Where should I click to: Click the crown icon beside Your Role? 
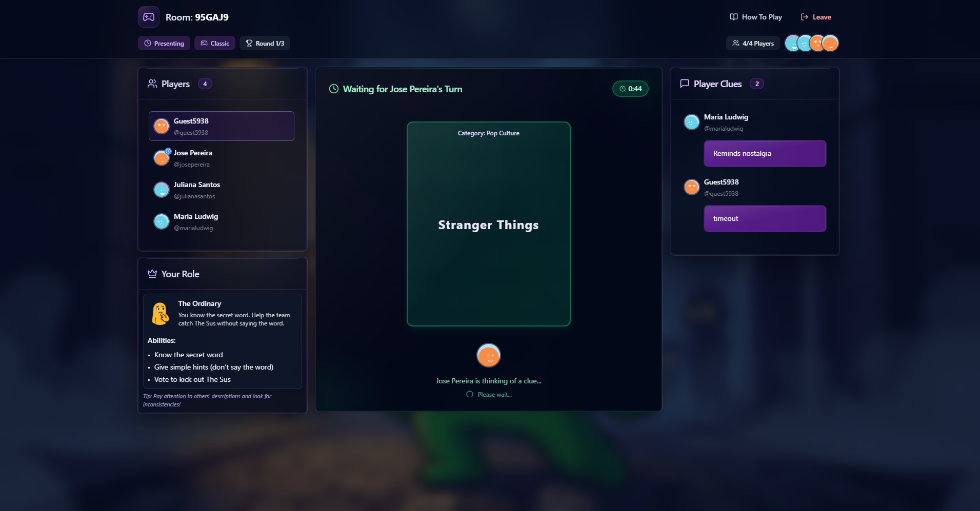point(152,274)
